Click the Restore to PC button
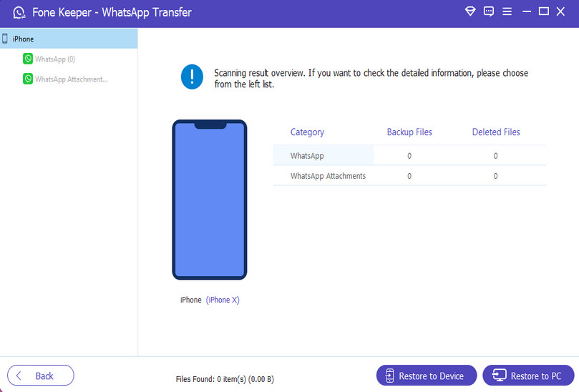Viewport: 579px width, 392px height. click(527, 376)
